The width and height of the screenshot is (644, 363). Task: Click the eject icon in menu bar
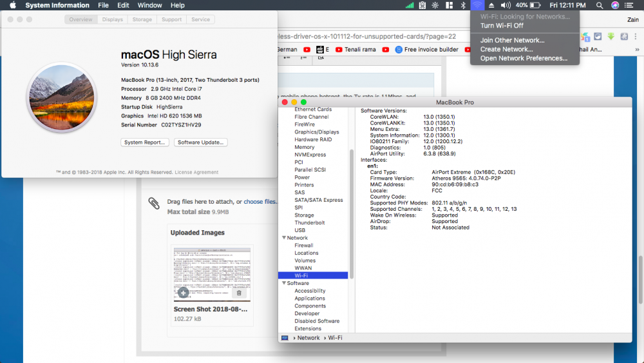pyautogui.click(x=491, y=5)
